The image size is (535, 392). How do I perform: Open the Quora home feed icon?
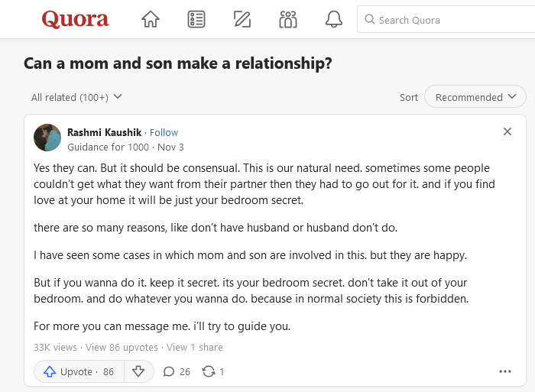(x=151, y=20)
